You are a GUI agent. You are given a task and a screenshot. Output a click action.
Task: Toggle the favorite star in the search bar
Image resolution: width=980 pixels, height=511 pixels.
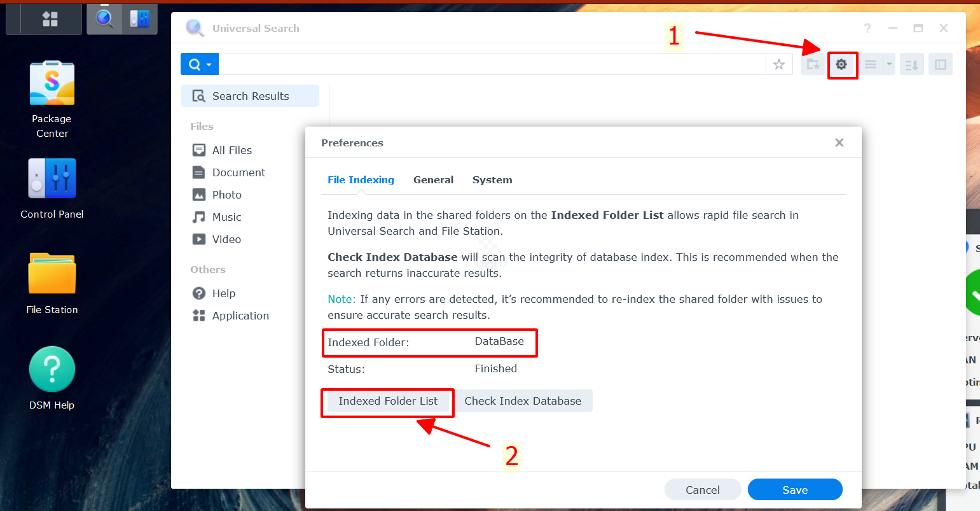[x=779, y=64]
